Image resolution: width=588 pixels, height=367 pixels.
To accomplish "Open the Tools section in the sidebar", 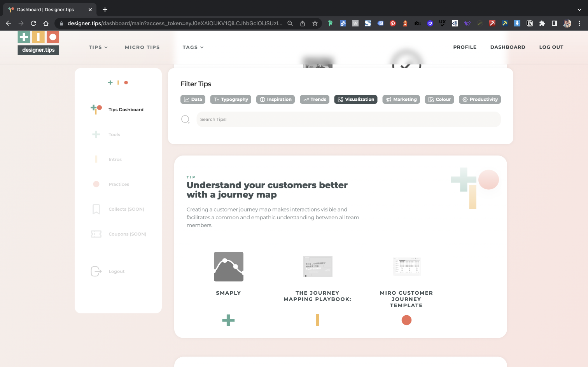I will coord(114,134).
